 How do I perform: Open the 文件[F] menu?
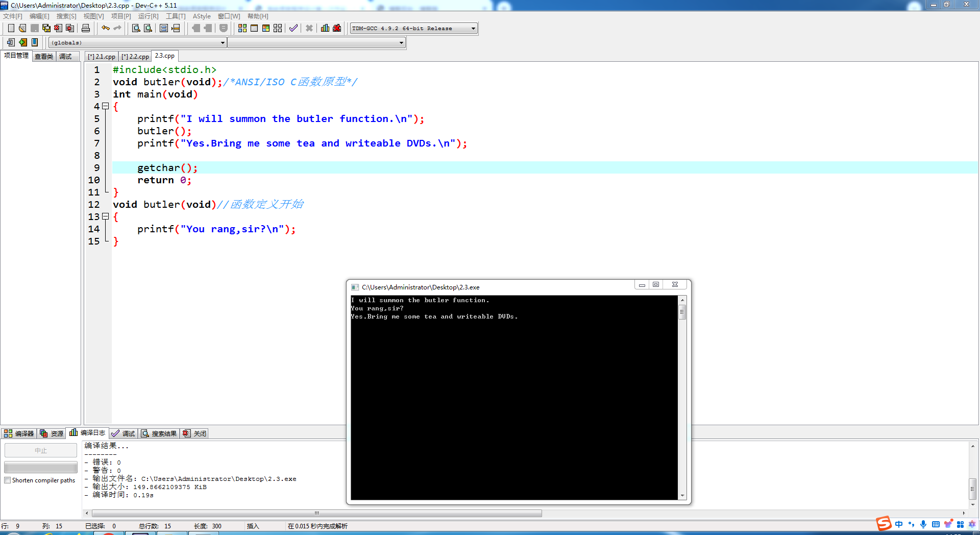pos(13,16)
